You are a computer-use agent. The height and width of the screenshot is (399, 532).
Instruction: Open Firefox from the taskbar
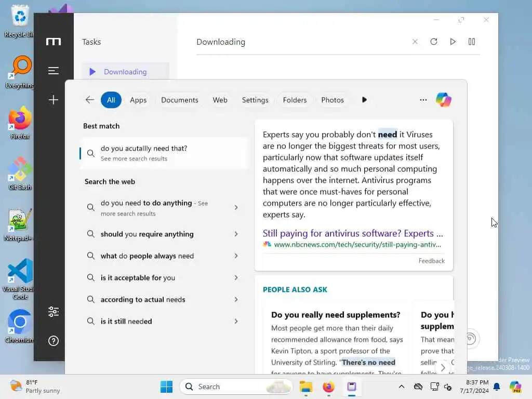tap(328, 387)
